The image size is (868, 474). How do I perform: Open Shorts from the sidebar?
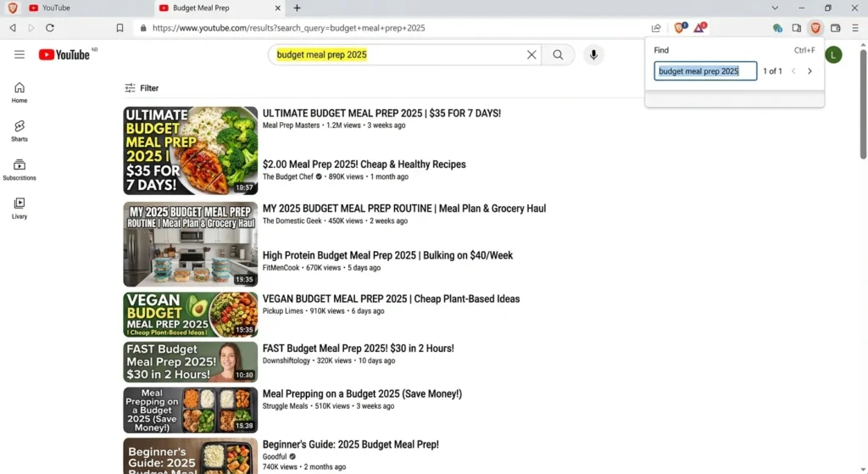click(19, 131)
